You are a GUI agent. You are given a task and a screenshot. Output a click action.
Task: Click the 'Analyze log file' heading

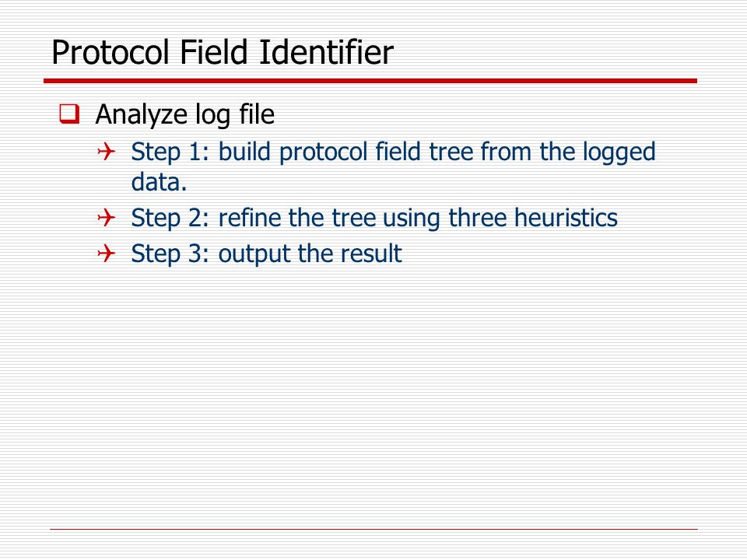click(x=185, y=115)
